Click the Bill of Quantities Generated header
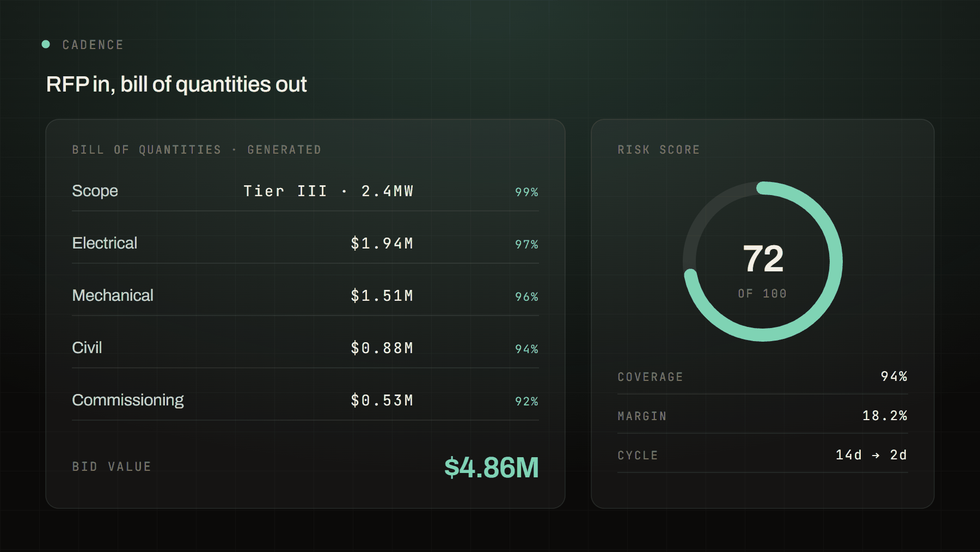The image size is (980, 552). pyautogui.click(x=197, y=149)
